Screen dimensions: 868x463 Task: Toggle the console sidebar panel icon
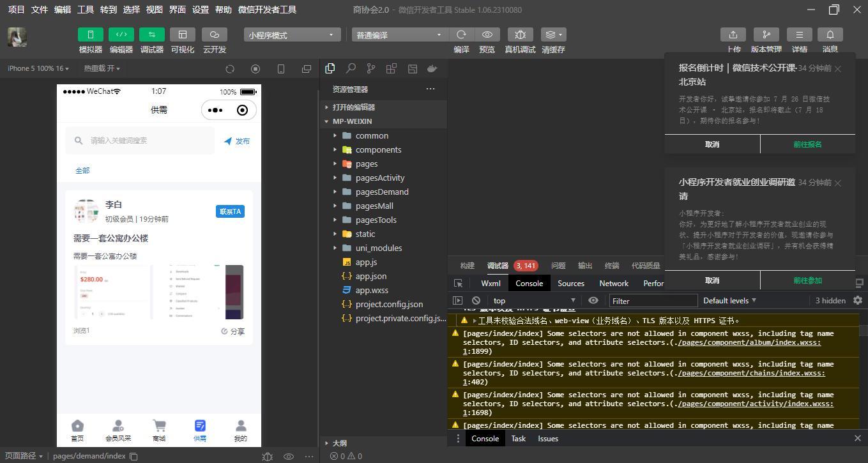pos(457,300)
